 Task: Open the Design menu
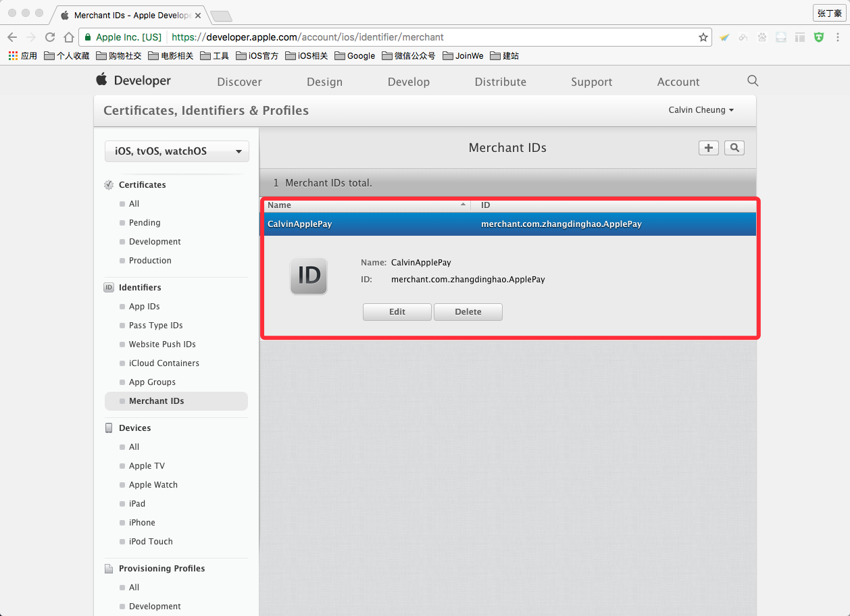[324, 82]
